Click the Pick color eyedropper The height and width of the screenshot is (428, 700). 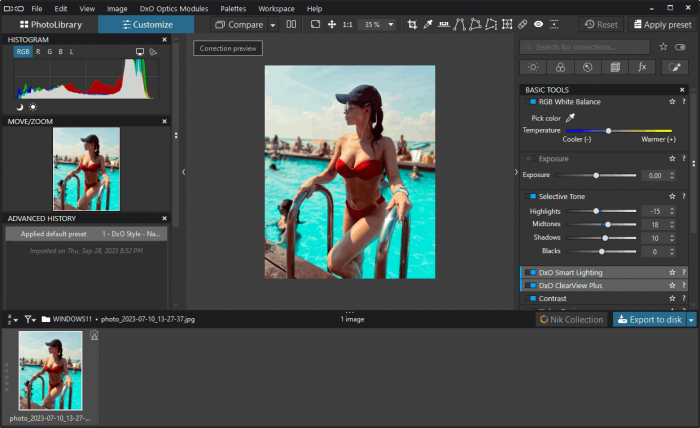coord(571,117)
